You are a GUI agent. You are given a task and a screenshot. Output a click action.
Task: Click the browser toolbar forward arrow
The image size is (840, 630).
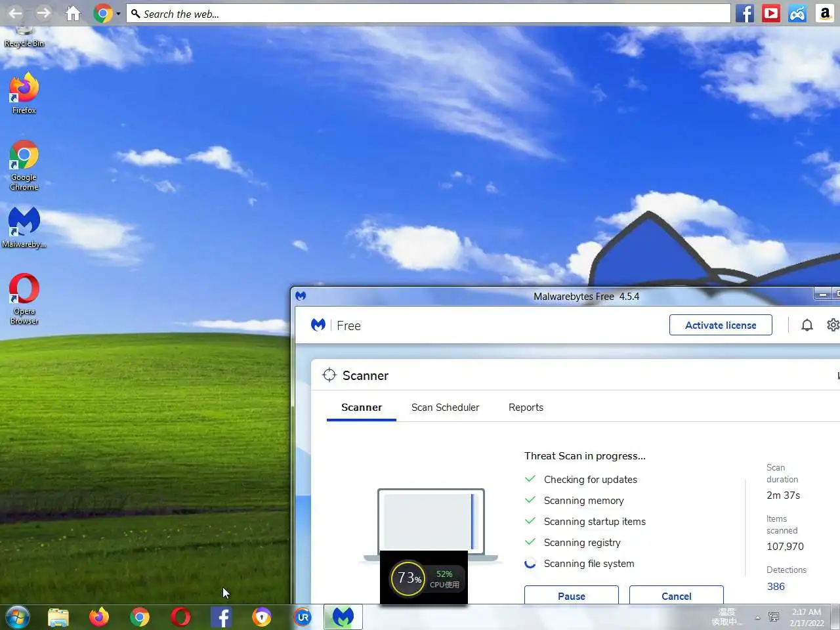tap(44, 13)
